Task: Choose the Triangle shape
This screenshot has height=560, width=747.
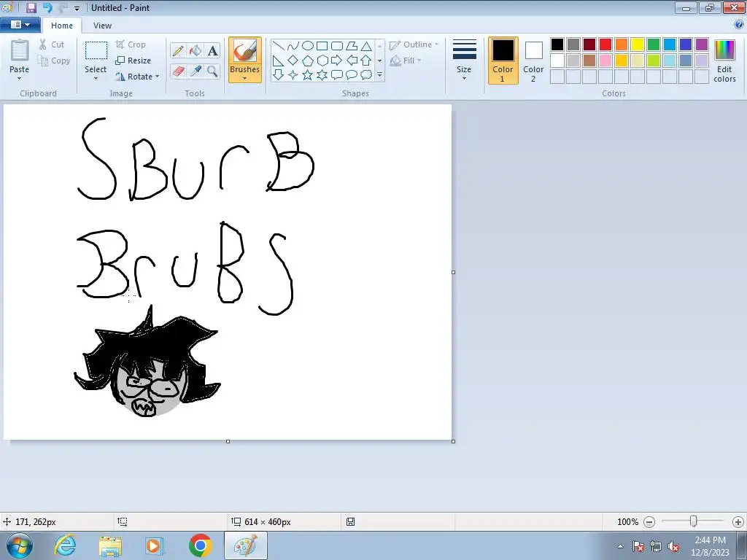Action: coord(366,46)
